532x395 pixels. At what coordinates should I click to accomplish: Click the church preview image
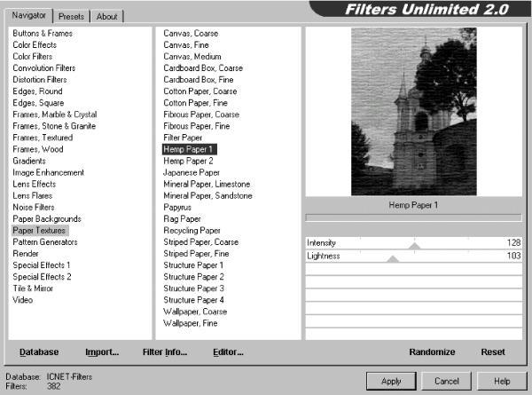click(x=413, y=111)
